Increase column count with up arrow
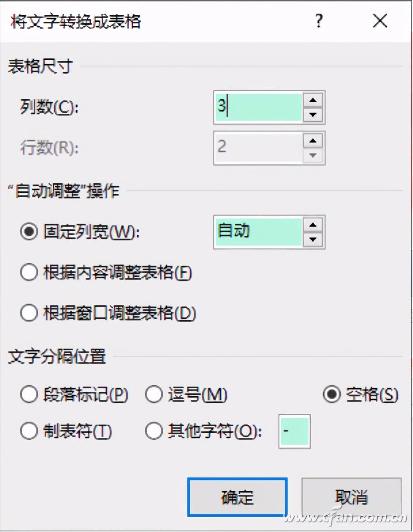Viewport: 413px width, 532px height. coord(312,100)
